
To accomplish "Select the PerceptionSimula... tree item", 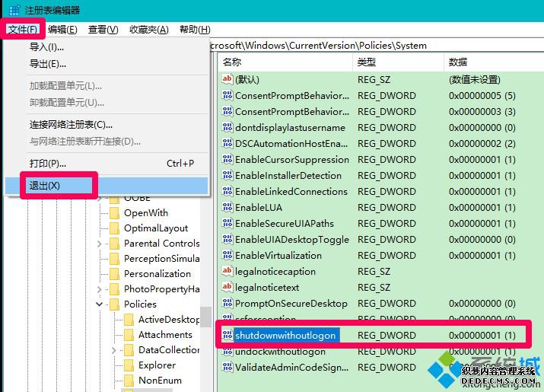I will pyautogui.click(x=161, y=259).
